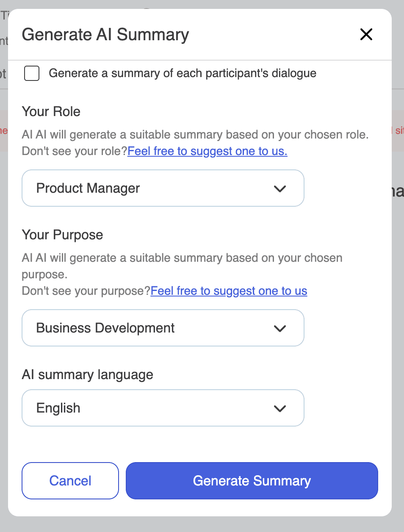Enable the participant dialogue summary checkbox
The image size is (404, 532).
32,73
